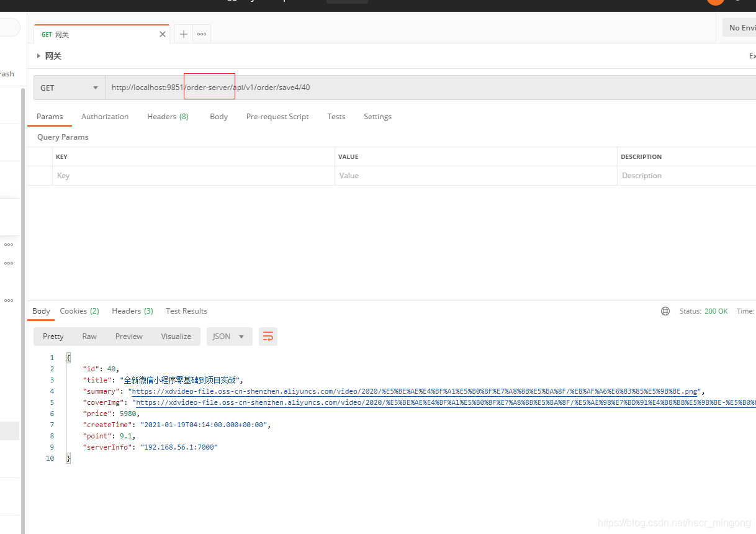Image resolution: width=756 pixels, height=534 pixels.
Task: Click the serverInfo value "192.168.56.1:7000"
Action: [x=179, y=447]
